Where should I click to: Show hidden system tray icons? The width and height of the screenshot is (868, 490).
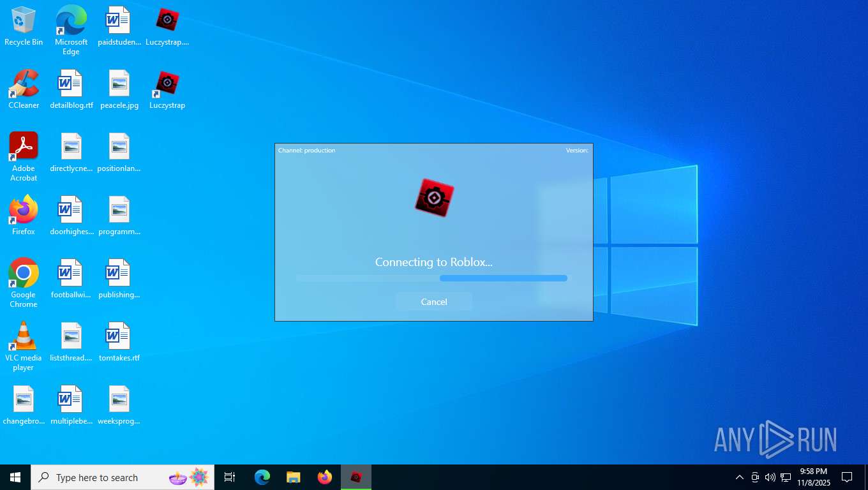pos(740,477)
